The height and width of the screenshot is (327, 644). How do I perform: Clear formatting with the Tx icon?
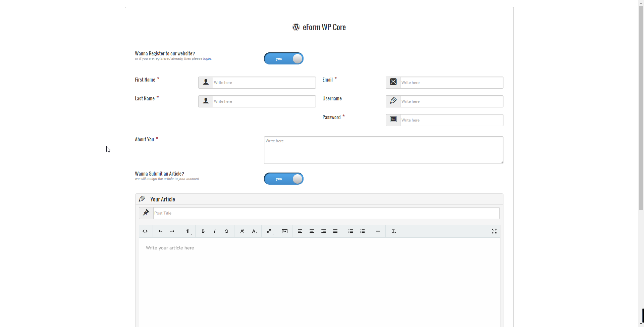394,231
